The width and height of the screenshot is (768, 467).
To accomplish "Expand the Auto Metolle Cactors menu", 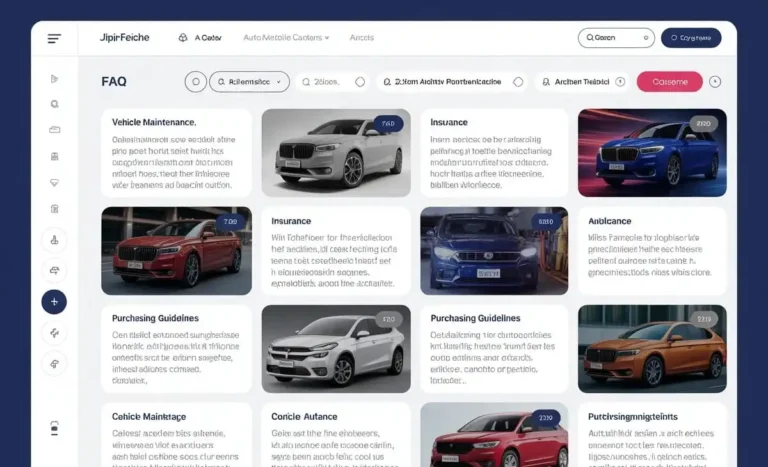I will 286,38.
